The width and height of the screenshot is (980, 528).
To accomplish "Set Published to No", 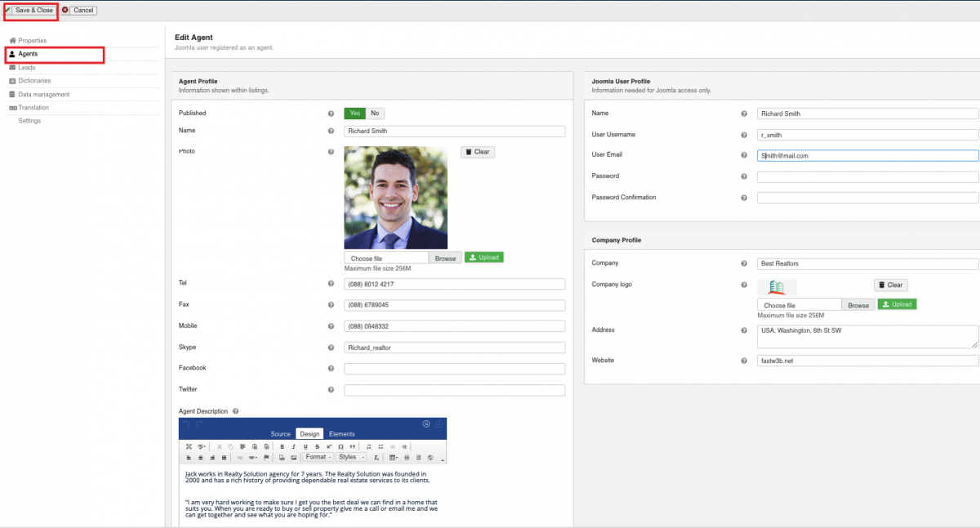I will click(x=375, y=114).
